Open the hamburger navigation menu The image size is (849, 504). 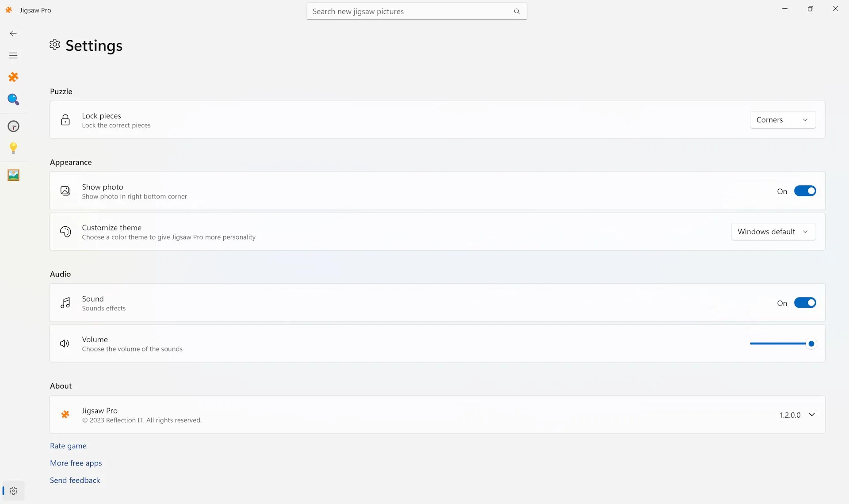click(13, 55)
